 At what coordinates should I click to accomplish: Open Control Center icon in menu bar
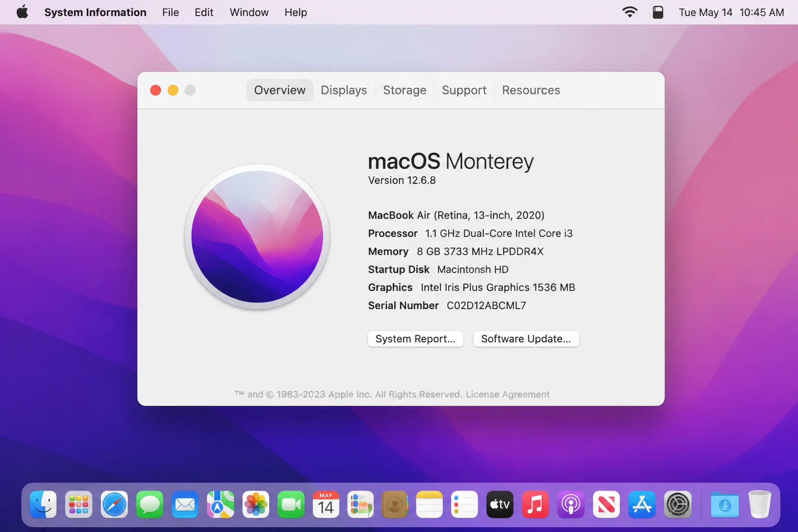658,12
